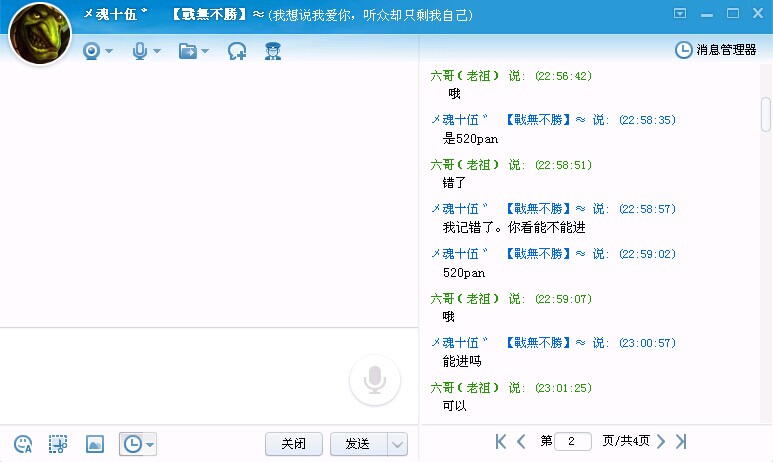Click the send picture icon
Viewport: 773px width, 462px height.
(95, 444)
